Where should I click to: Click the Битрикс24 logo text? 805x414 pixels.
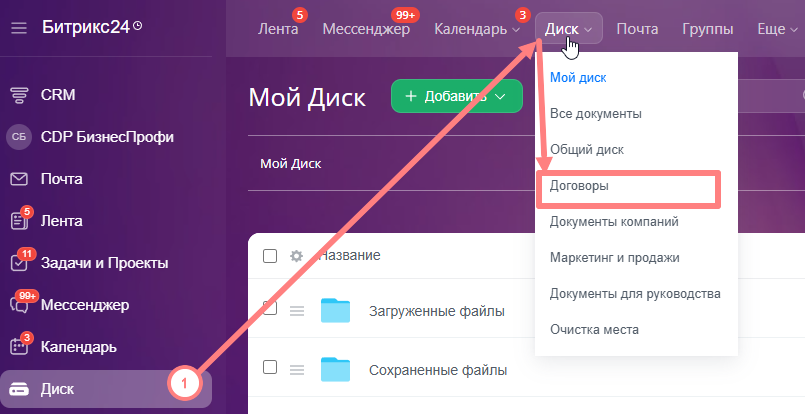click(86, 27)
